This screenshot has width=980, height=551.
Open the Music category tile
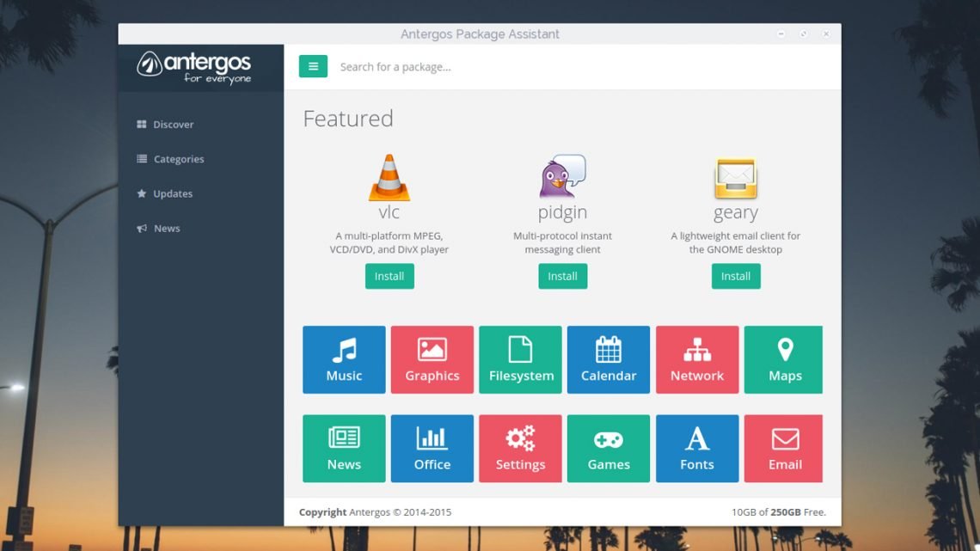(x=344, y=358)
